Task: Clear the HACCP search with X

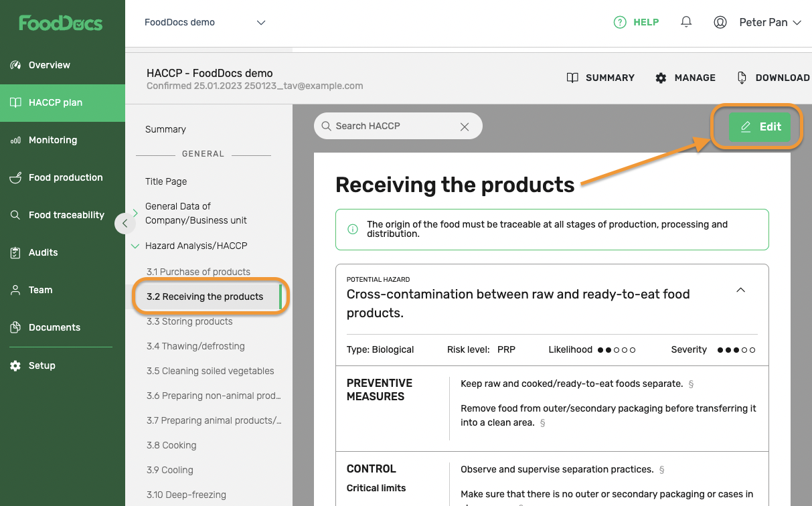Action: click(x=465, y=126)
